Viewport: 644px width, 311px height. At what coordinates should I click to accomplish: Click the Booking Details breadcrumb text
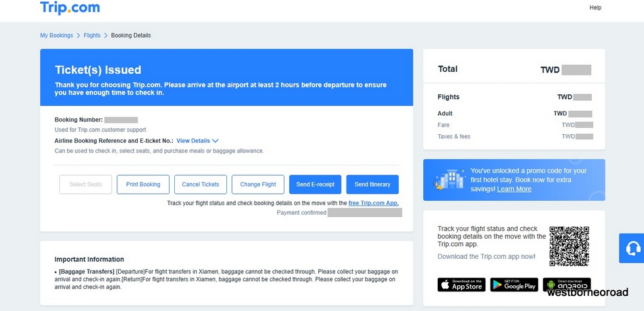pos(131,35)
